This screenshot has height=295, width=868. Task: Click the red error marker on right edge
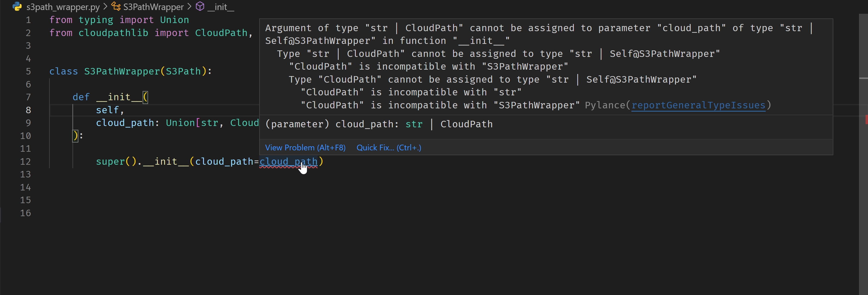pyautogui.click(x=866, y=120)
